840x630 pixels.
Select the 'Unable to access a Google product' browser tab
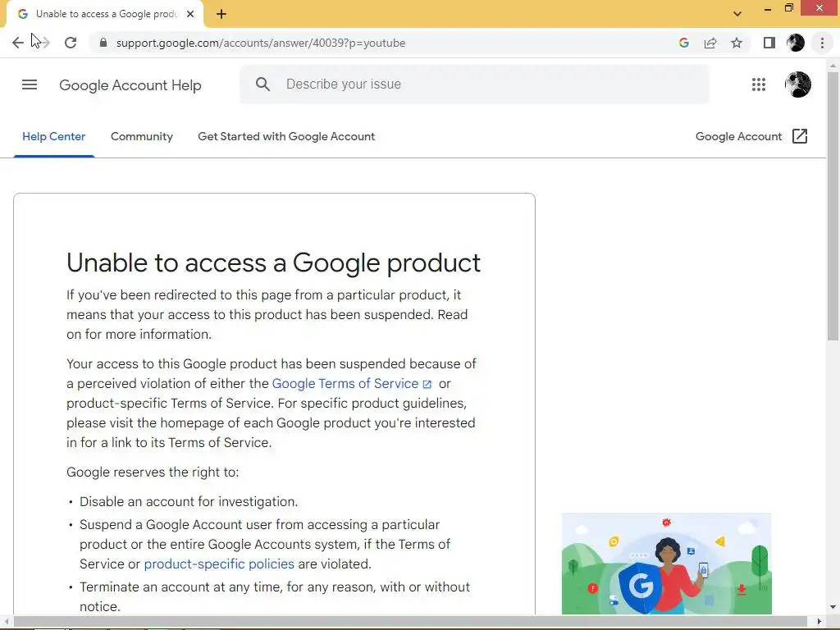tap(106, 14)
